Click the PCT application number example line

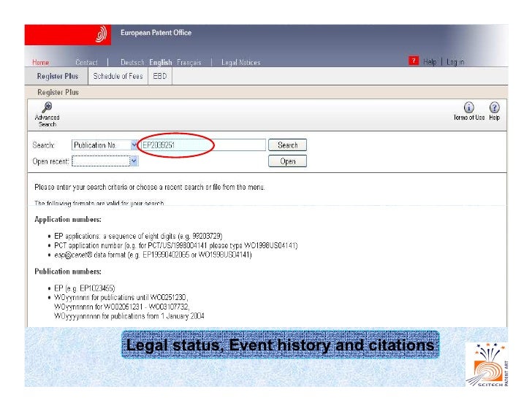[x=175, y=245]
